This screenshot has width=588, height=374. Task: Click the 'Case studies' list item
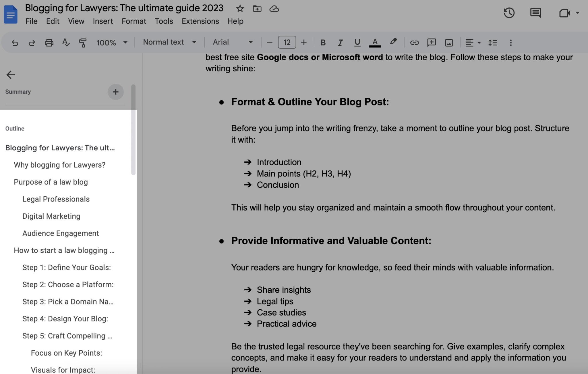tap(281, 312)
